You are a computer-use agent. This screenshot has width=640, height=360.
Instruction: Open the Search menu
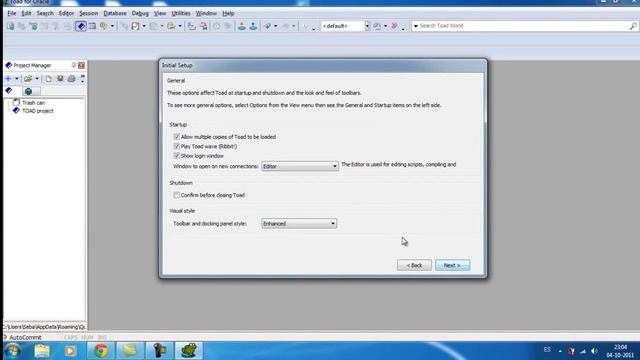pyautogui.click(x=45, y=13)
